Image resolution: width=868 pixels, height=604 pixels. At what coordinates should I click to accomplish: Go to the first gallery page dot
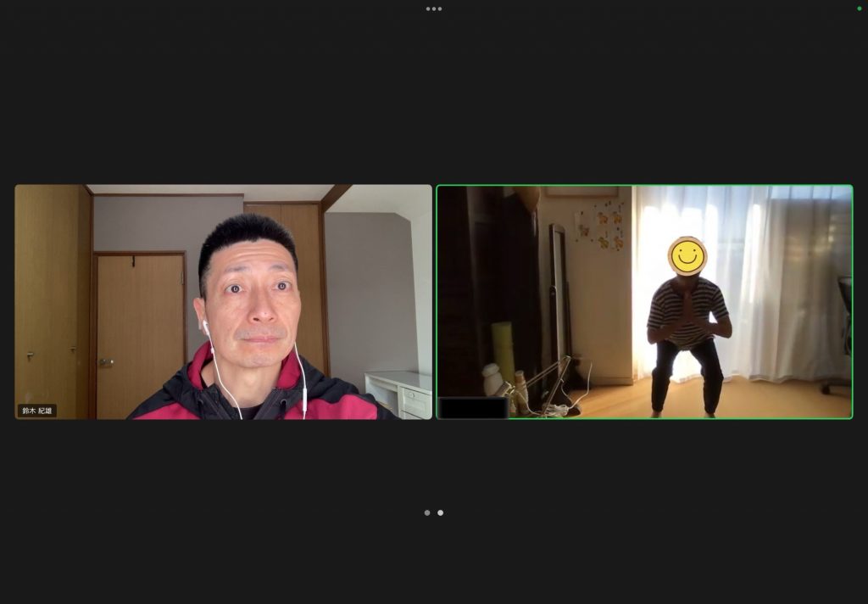[427, 512]
